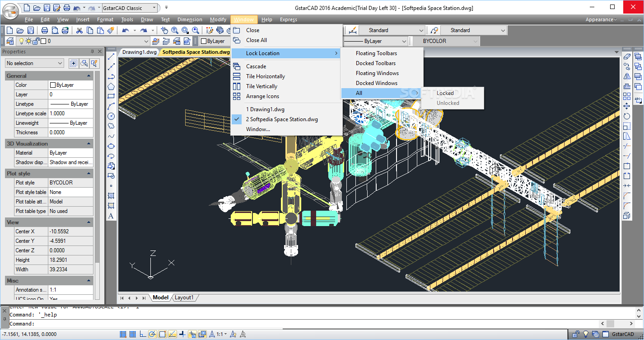This screenshot has height=340, width=644.
Task: Select the Rotate tool
Action: point(627,116)
